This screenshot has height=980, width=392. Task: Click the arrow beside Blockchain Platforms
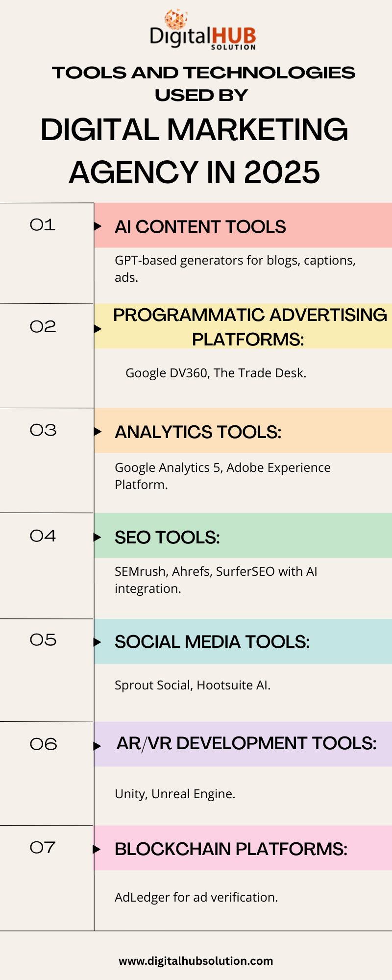(x=97, y=849)
